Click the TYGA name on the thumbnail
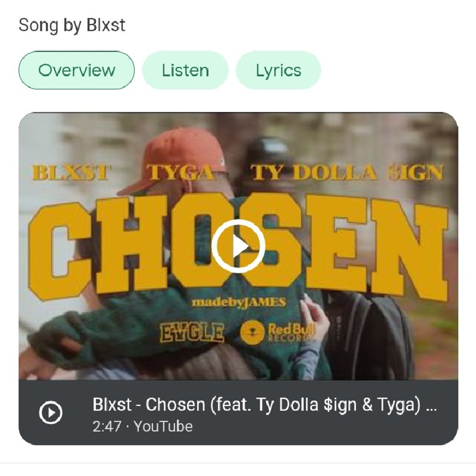 coord(182,172)
